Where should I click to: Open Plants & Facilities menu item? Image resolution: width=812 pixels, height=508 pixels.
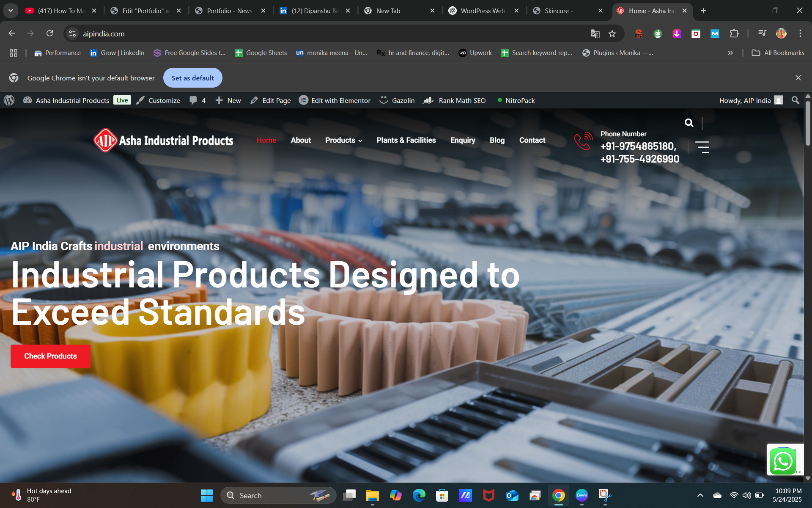click(406, 140)
